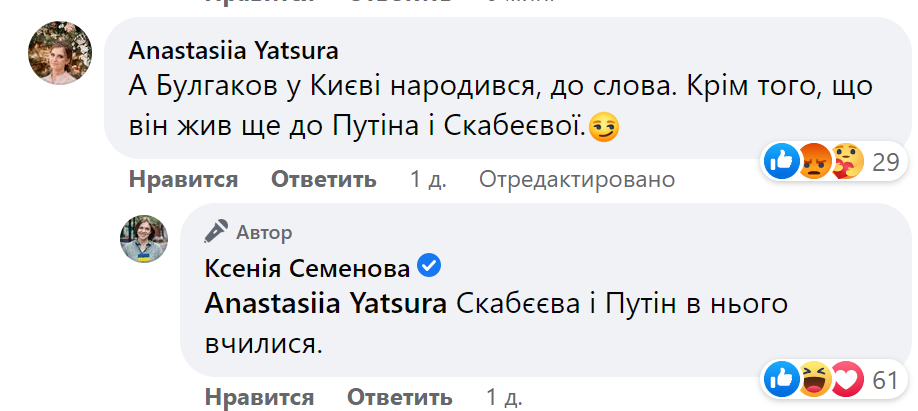Open the 29 reactions count
This screenshot has width=918, height=411.
886,162
